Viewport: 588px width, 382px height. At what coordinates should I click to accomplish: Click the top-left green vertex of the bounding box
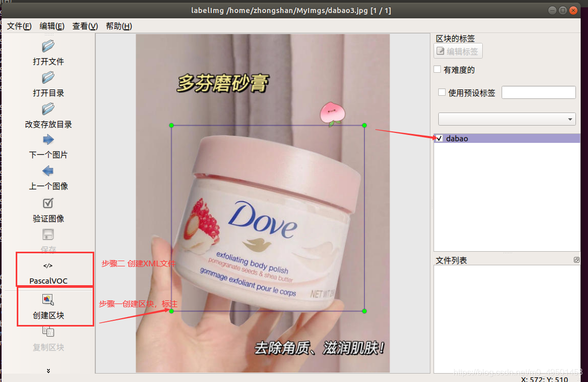click(171, 125)
